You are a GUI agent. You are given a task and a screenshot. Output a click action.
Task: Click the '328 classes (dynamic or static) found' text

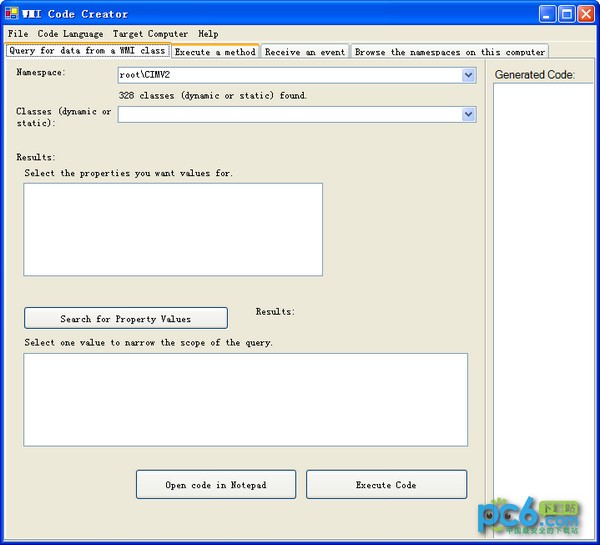(x=212, y=95)
